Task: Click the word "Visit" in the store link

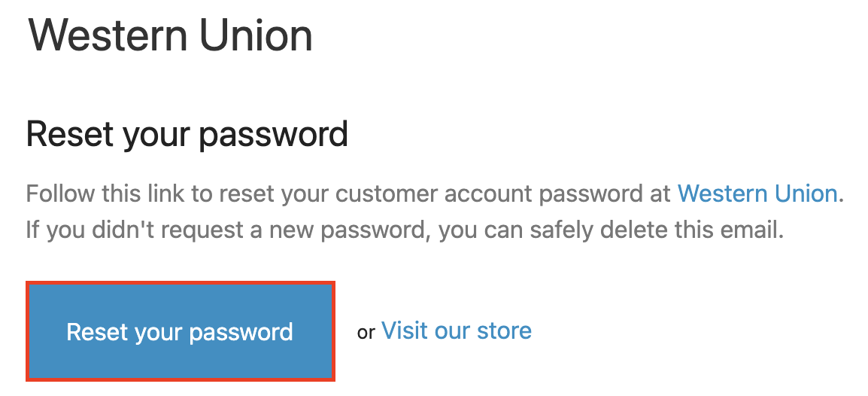Action: 407,331
